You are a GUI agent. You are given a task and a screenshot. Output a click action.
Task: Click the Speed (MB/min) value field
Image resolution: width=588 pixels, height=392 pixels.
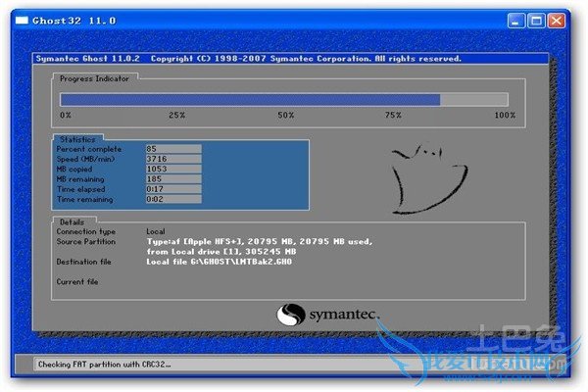click(172, 159)
